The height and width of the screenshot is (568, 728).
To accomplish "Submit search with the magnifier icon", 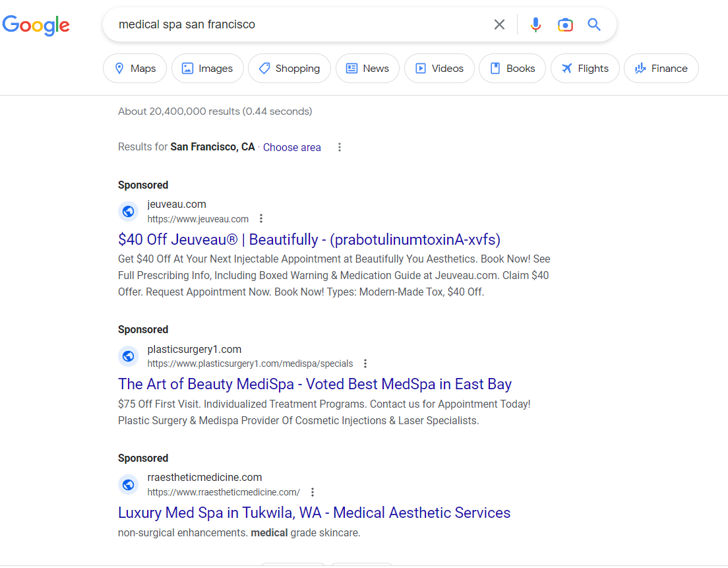I will (594, 24).
